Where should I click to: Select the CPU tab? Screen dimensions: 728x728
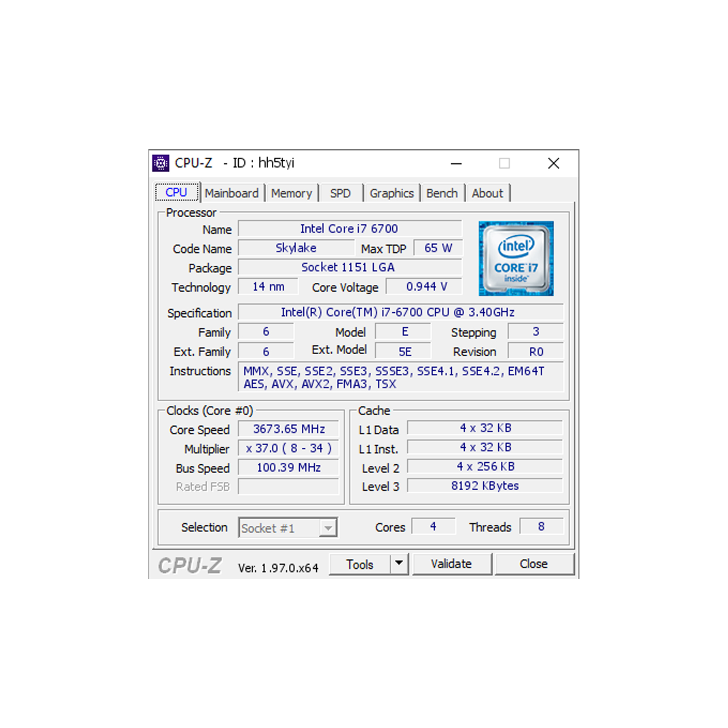tap(176, 193)
